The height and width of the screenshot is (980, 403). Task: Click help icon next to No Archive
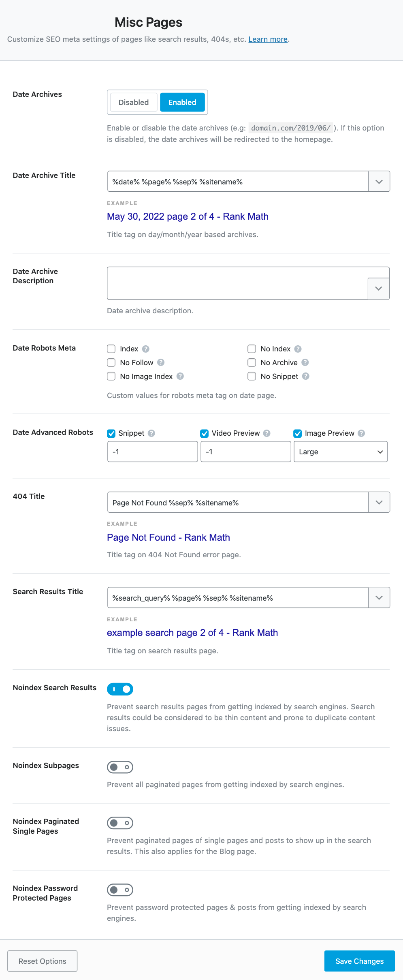305,362
